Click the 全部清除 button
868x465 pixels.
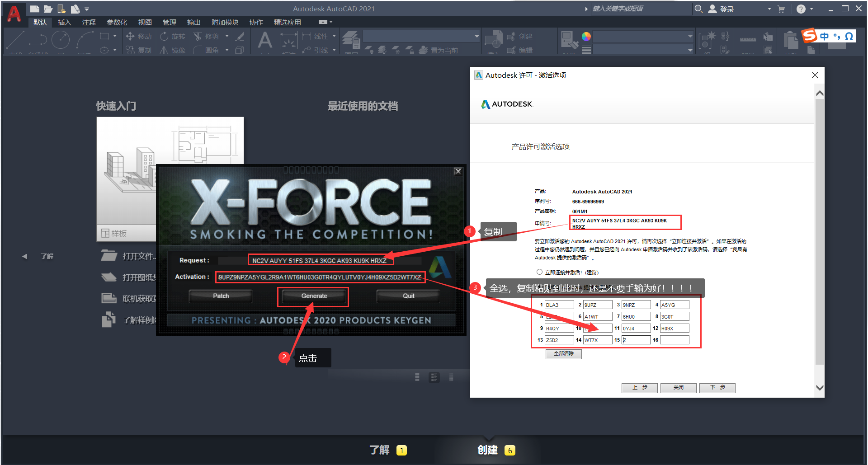563,354
